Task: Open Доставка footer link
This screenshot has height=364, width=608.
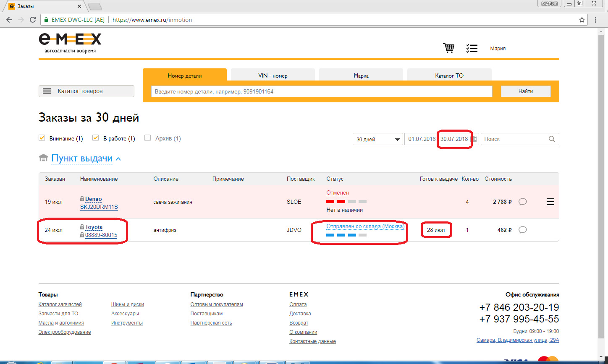Action: pyautogui.click(x=300, y=314)
